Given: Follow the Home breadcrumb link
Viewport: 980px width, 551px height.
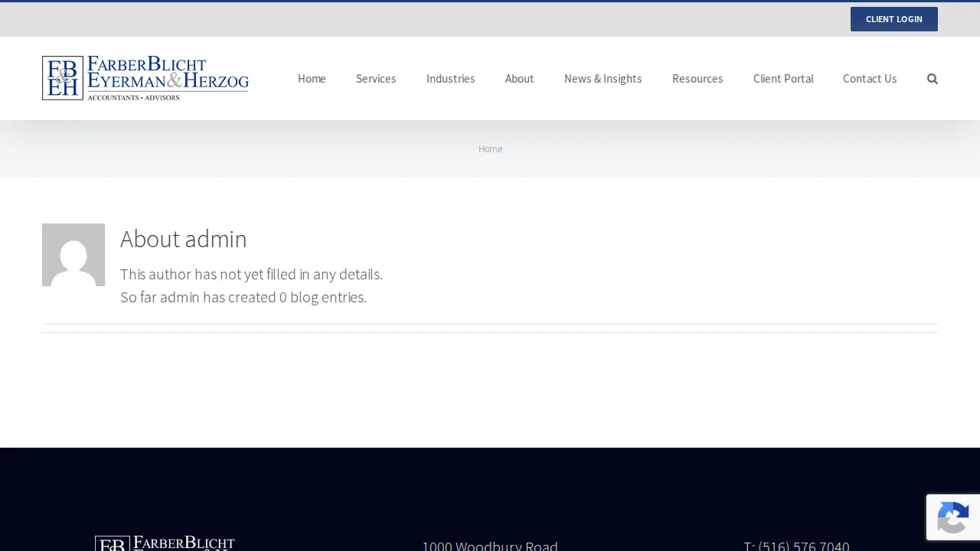Looking at the screenshot, I should 490,149.
